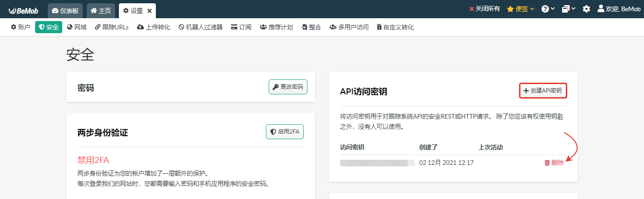
Task: Switch to the 主页 tab
Action: point(101,11)
